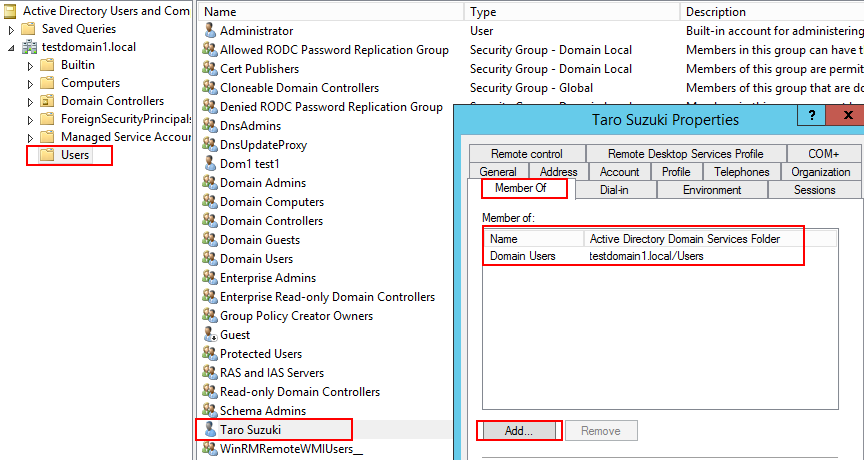Click the Cert Publishers group icon
The height and width of the screenshot is (460, 864).
pyautogui.click(x=210, y=69)
